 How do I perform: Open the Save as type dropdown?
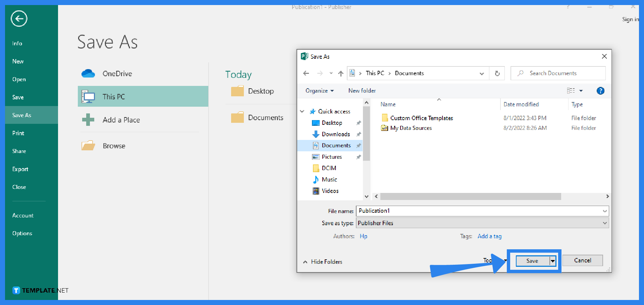coord(604,223)
